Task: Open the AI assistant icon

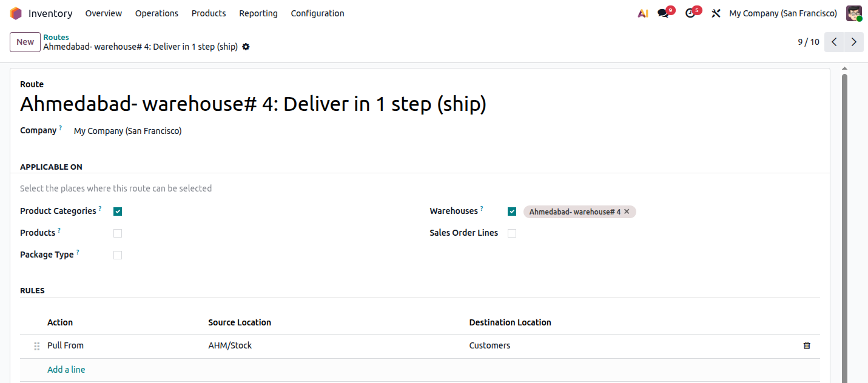Action: 643,13
